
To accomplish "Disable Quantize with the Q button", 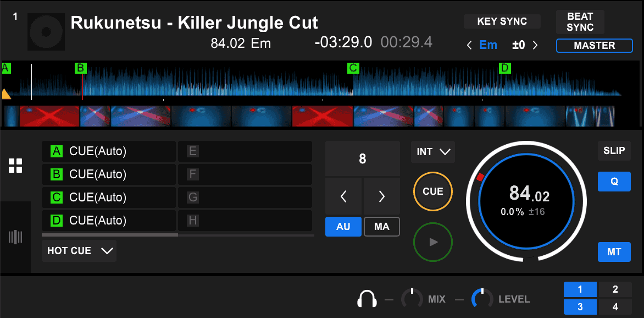I will click(614, 181).
